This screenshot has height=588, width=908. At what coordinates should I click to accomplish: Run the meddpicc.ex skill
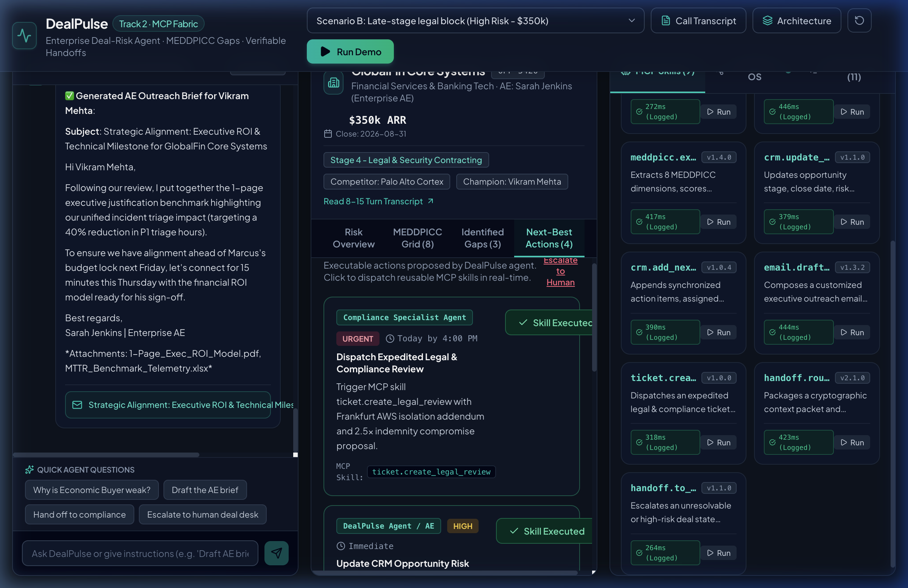(719, 222)
